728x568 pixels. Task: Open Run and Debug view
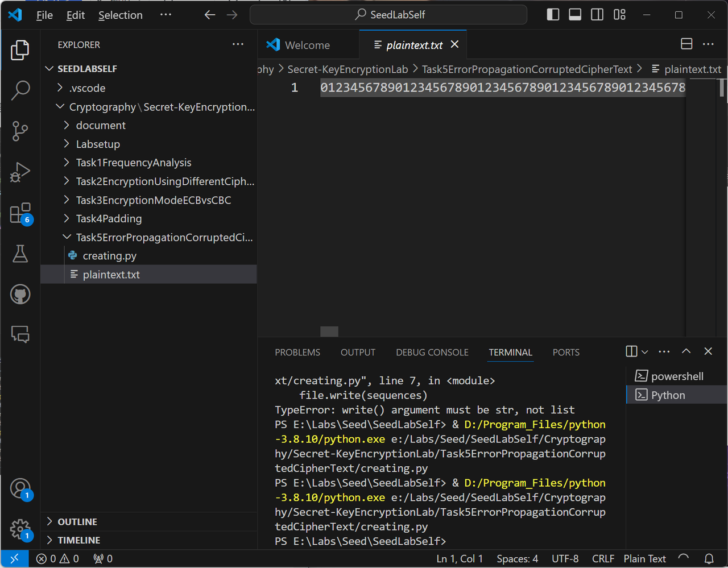(20, 172)
